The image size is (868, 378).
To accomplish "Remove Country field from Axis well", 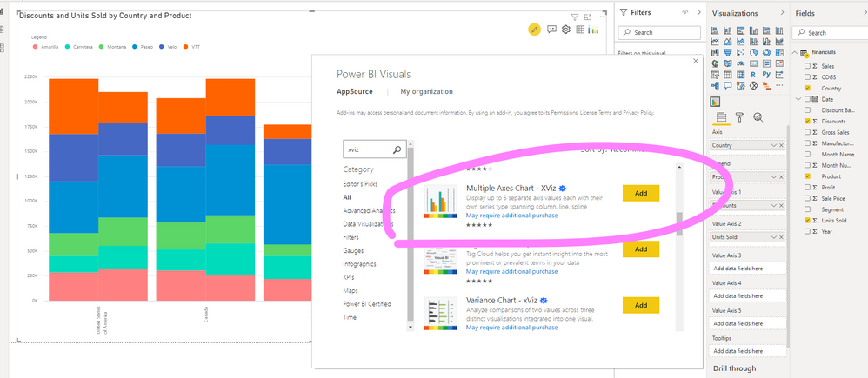I will coord(781,146).
